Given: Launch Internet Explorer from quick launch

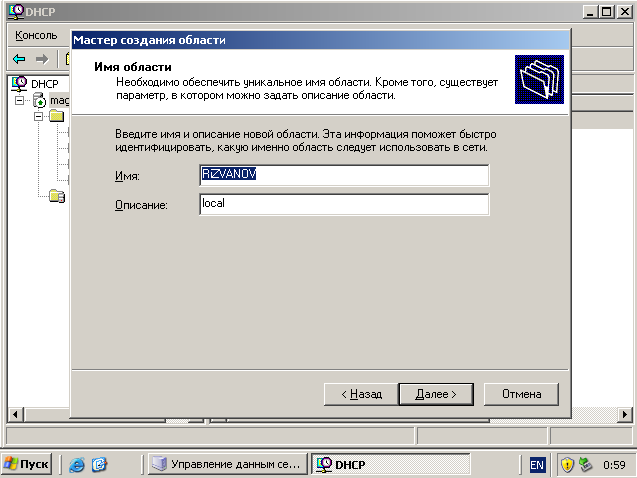Looking at the screenshot, I should pos(76,464).
